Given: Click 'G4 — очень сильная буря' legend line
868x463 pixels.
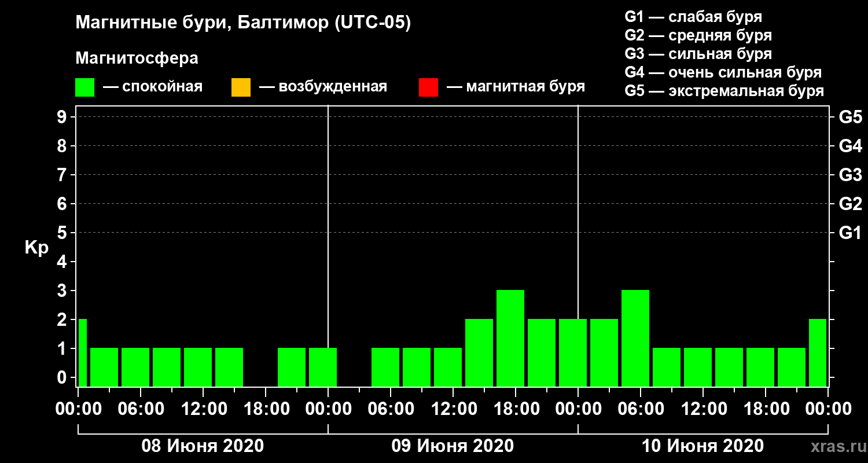Looking at the screenshot, I should point(723,72).
